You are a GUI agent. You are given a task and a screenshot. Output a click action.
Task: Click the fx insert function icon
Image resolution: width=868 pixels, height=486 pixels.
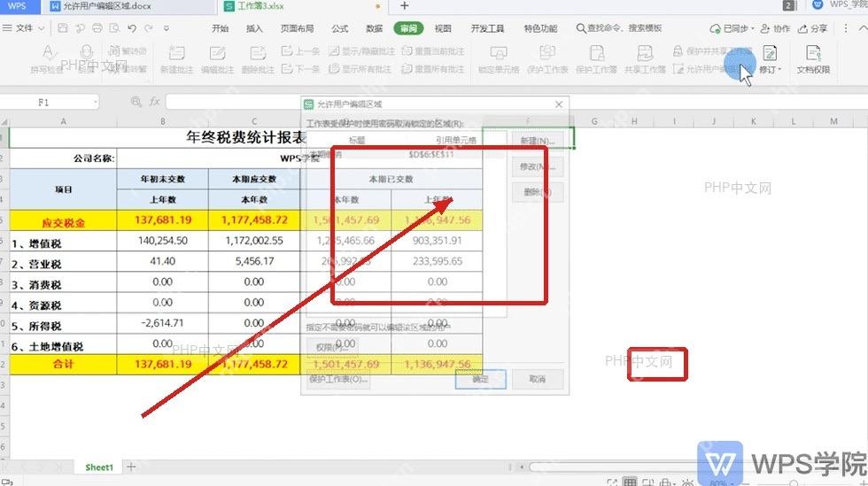coord(154,101)
